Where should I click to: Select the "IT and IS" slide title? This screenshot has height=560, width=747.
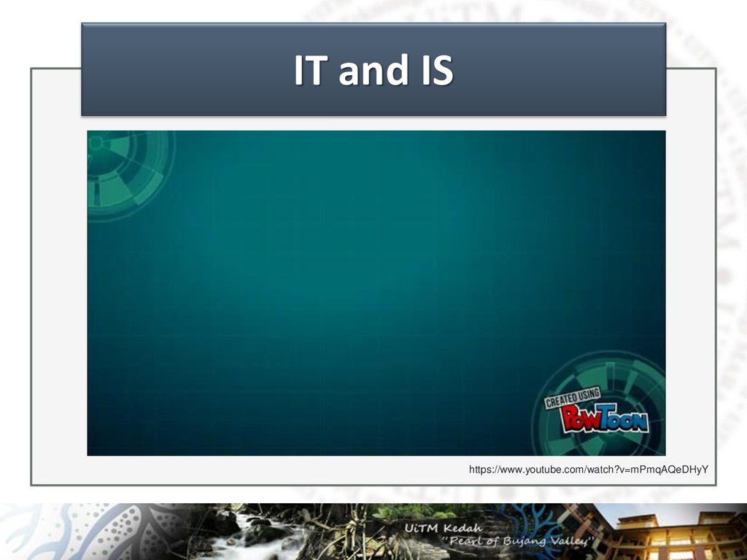tap(373, 69)
